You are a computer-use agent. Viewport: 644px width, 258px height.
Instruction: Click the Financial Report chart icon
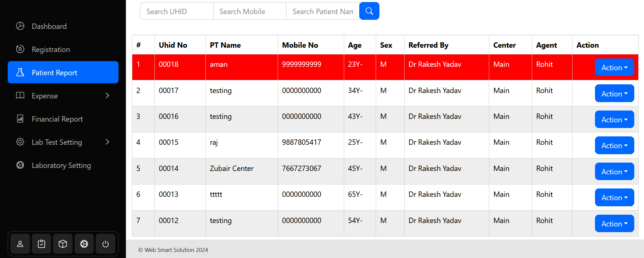point(20,119)
